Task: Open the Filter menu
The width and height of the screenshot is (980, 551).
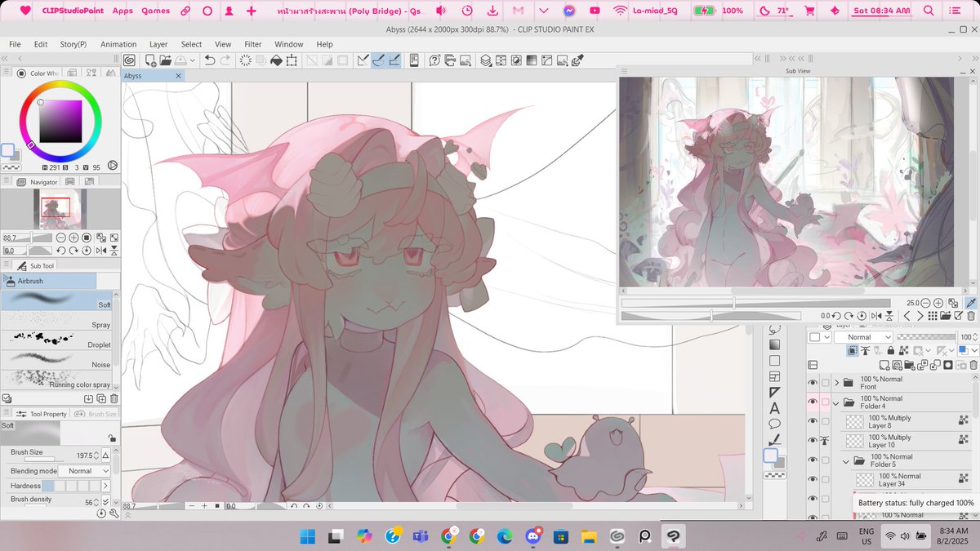Action: (x=253, y=44)
